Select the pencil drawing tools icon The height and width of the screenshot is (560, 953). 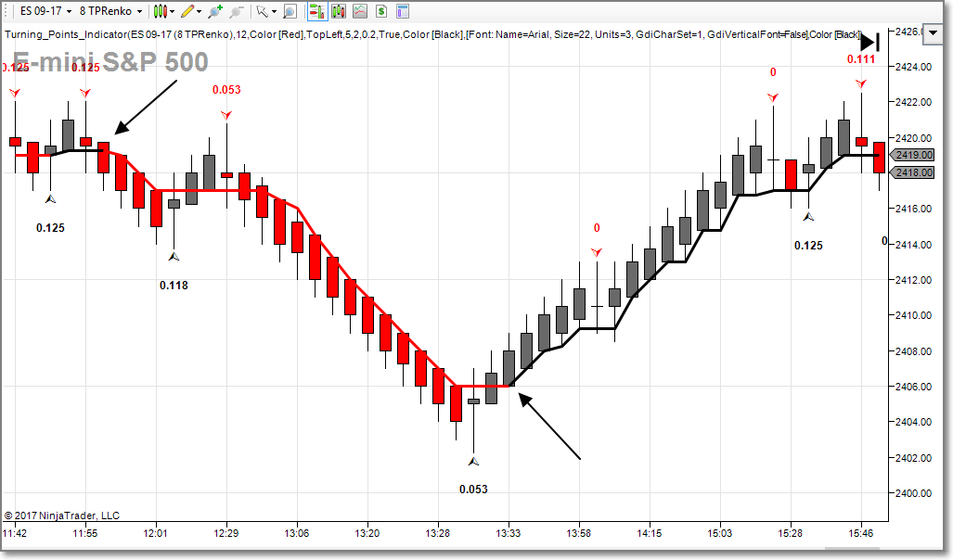[x=187, y=11]
